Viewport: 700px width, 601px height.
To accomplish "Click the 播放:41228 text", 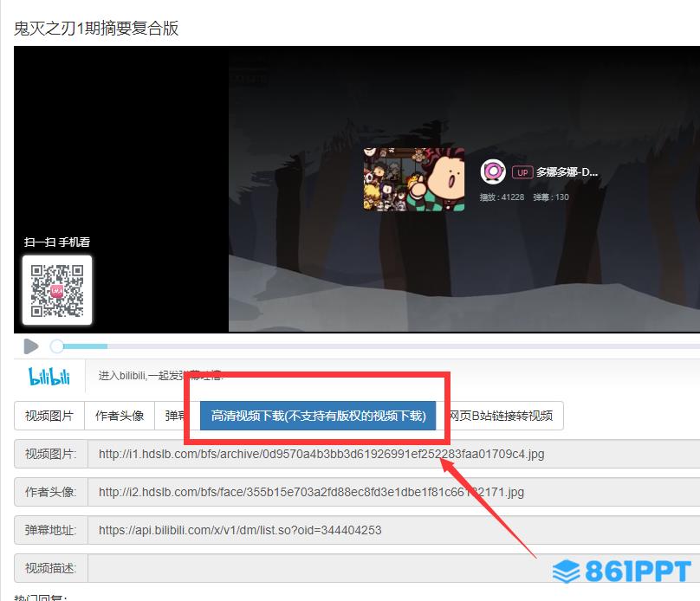I will tap(502, 197).
